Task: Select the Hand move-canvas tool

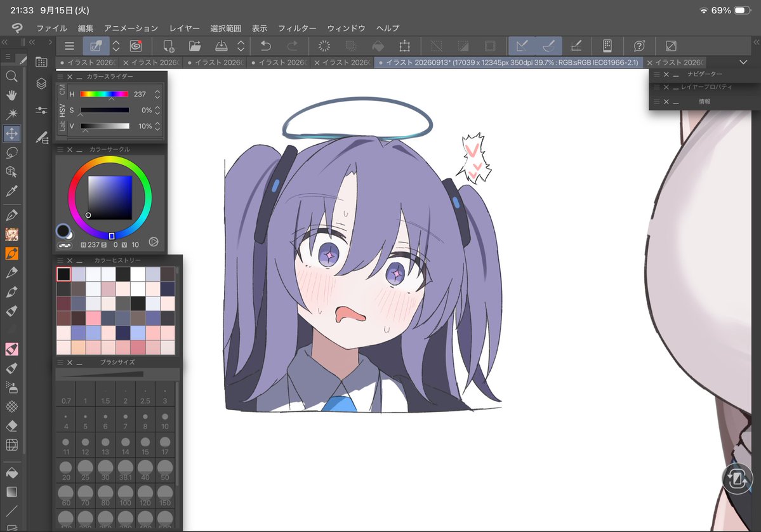Action: tap(11, 95)
